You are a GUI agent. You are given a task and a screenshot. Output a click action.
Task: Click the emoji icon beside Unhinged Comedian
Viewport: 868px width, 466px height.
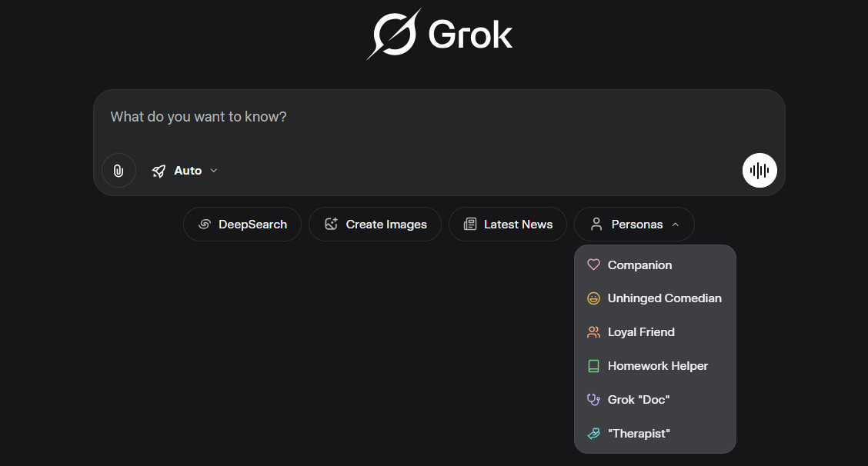click(x=593, y=298)
